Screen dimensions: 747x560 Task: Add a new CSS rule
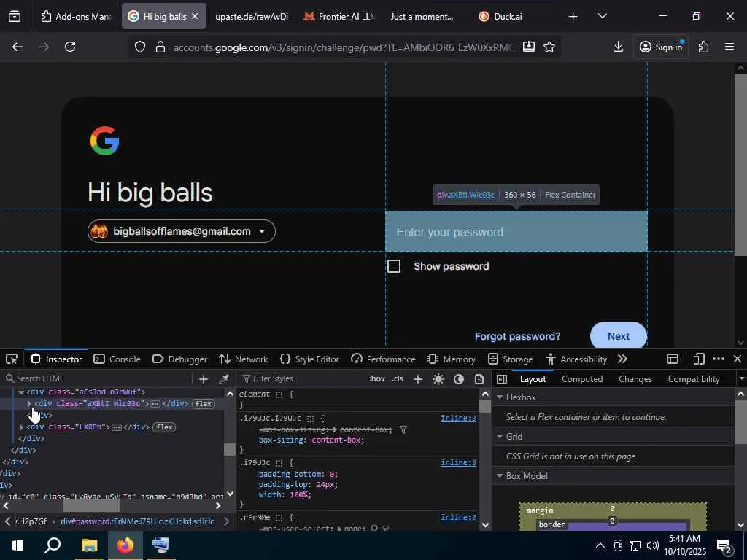tap(418, 379)
